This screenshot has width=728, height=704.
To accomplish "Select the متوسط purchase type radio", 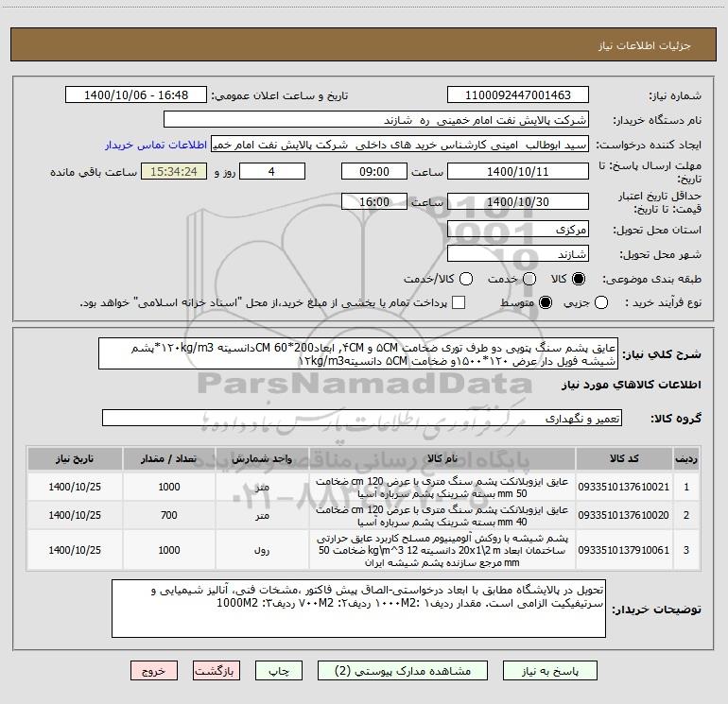I will [x=546, y=302].
